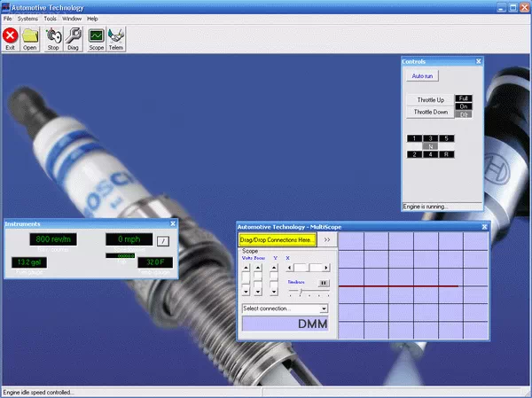Click the Auto run button
Image resolution: width=532 pixels, height=398 pixels.
tap(423, 77)
